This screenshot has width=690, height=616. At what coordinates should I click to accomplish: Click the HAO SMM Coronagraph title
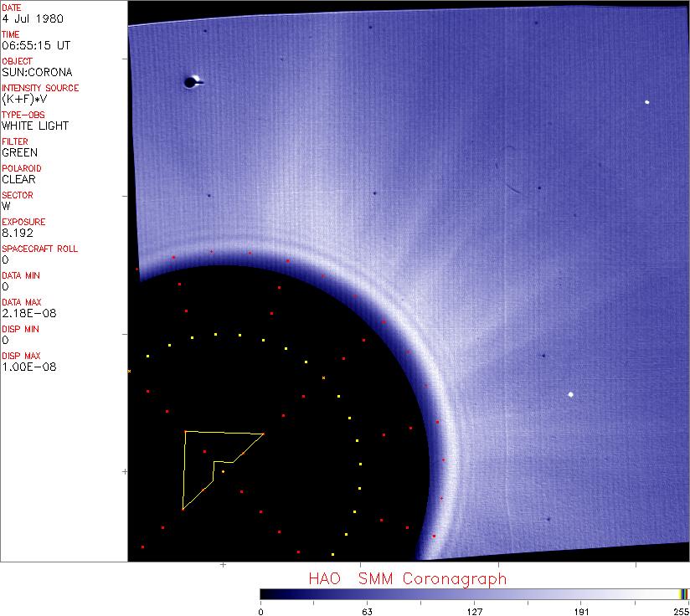point(407,578)
